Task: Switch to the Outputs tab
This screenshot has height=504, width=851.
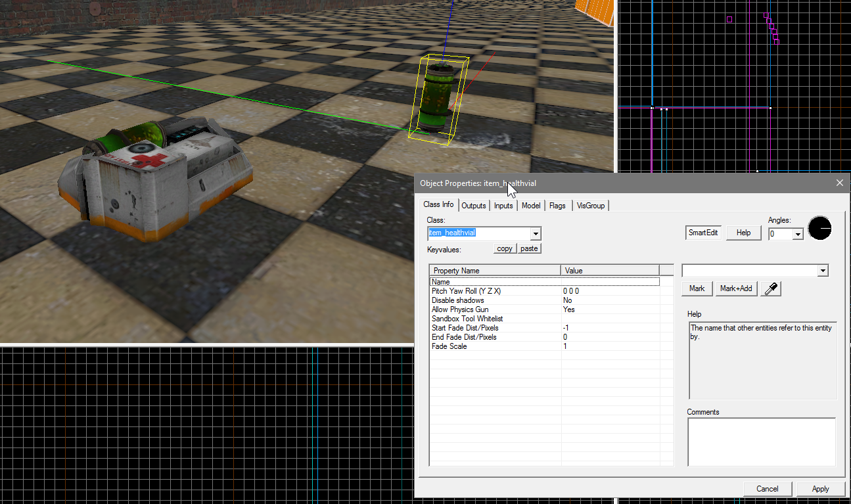Action: pos(473,205)
